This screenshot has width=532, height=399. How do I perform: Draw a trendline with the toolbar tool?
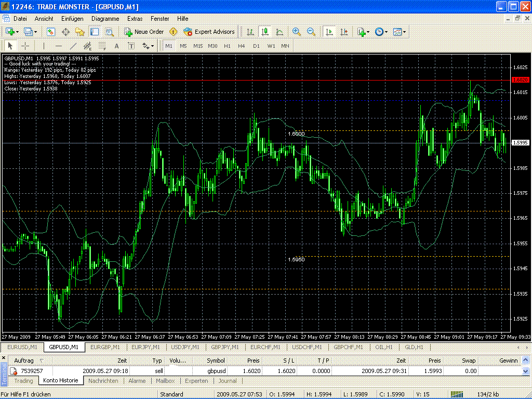pyautogui.click(x=73, y=46)
